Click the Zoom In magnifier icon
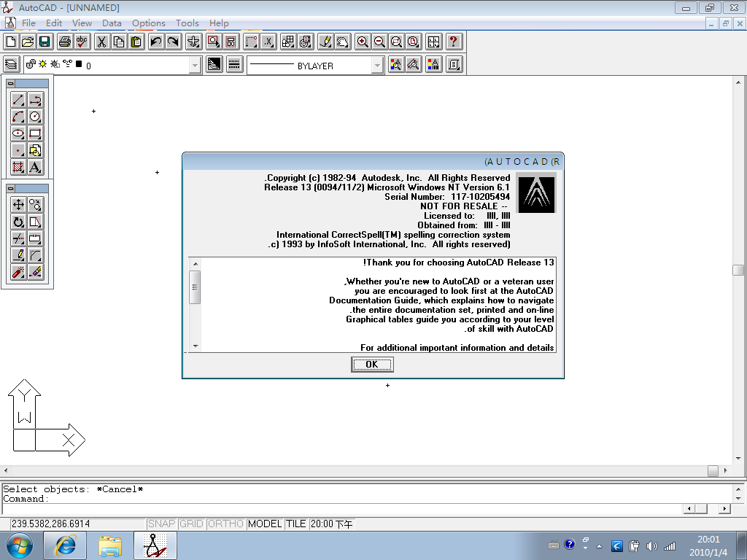Viewport: 747px width, 560px height. click(363, 42)
